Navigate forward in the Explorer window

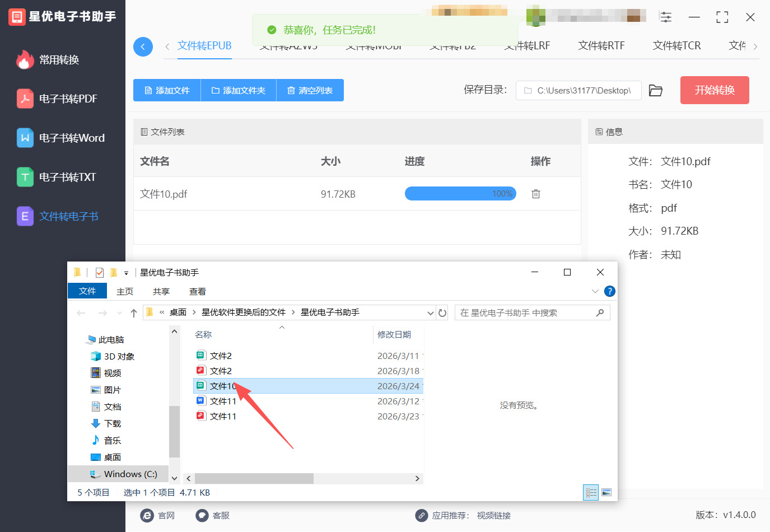pos(102,313)
